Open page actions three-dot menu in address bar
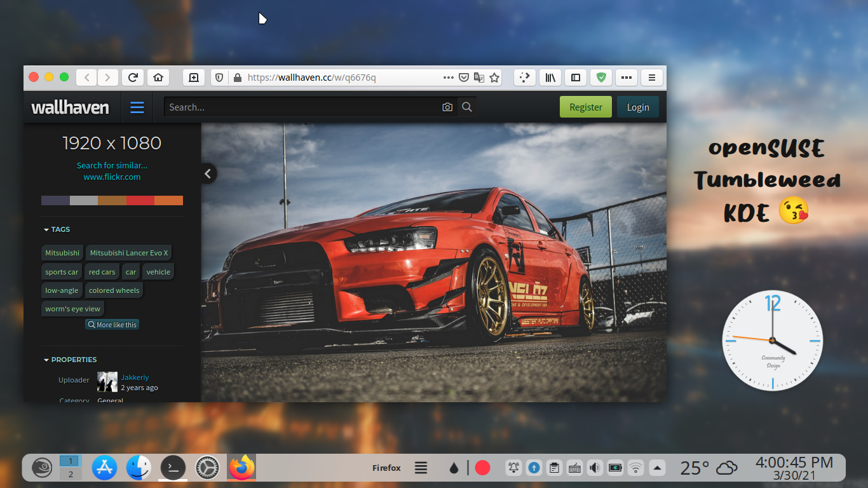 click(x=449, y=78)
